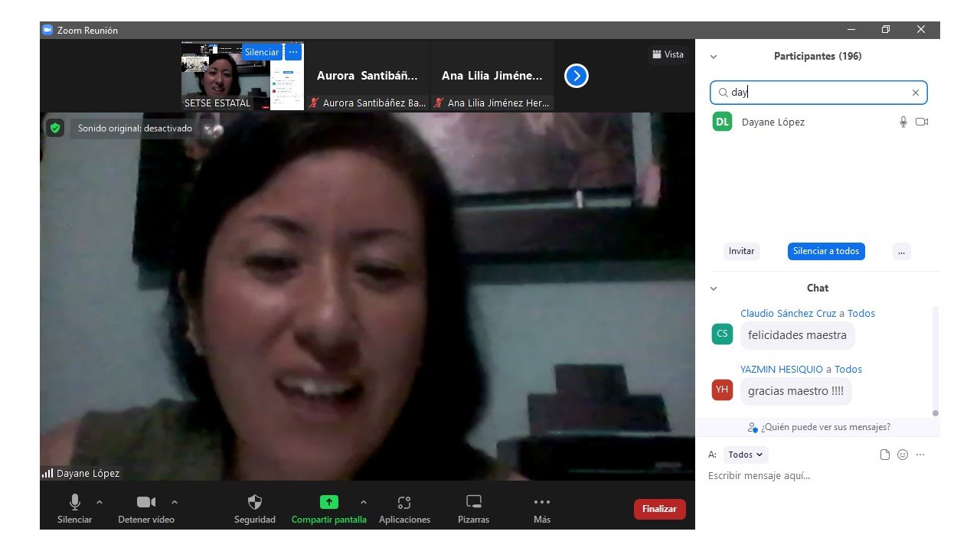
Task: Click the search magnifier icon
Action: point(723,93)
